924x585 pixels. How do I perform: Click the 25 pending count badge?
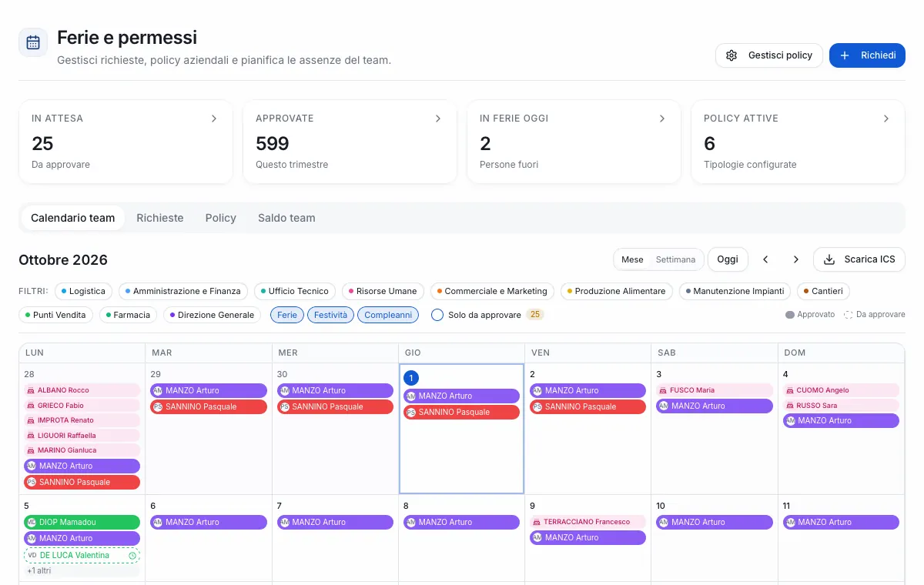(534, 315)
